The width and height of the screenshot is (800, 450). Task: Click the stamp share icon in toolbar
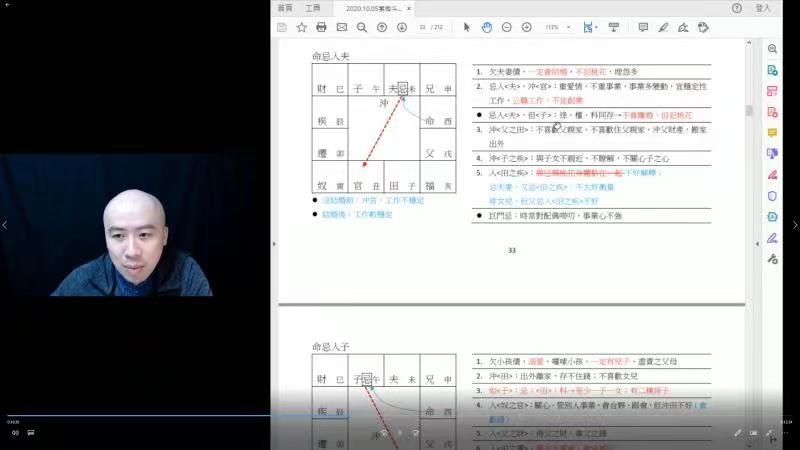704,28
